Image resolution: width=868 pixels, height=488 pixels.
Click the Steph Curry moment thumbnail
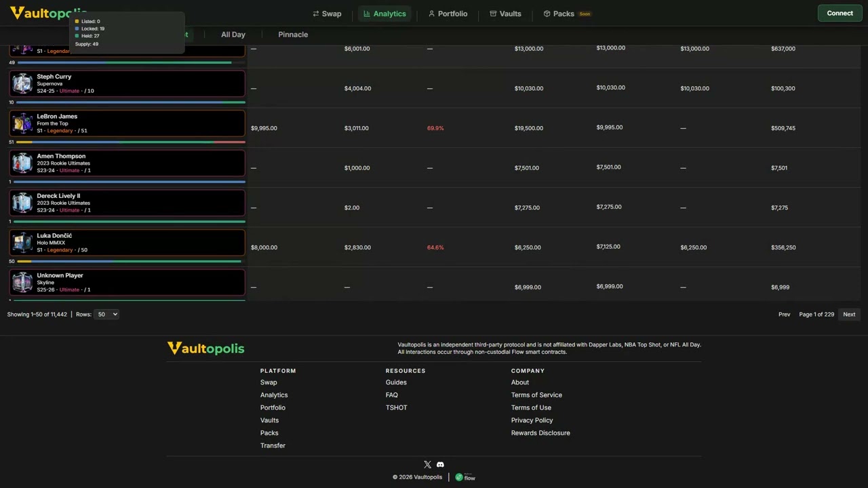tap(22, 83)
